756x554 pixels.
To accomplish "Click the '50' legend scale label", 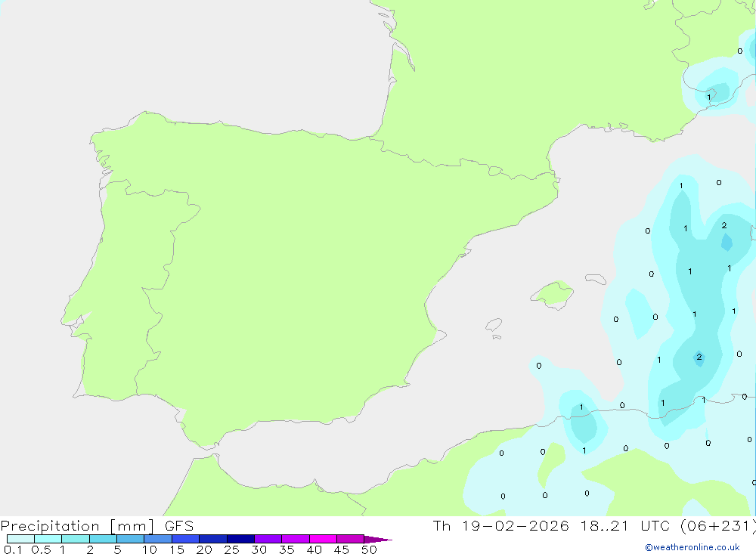I will [x=369, y=549].
